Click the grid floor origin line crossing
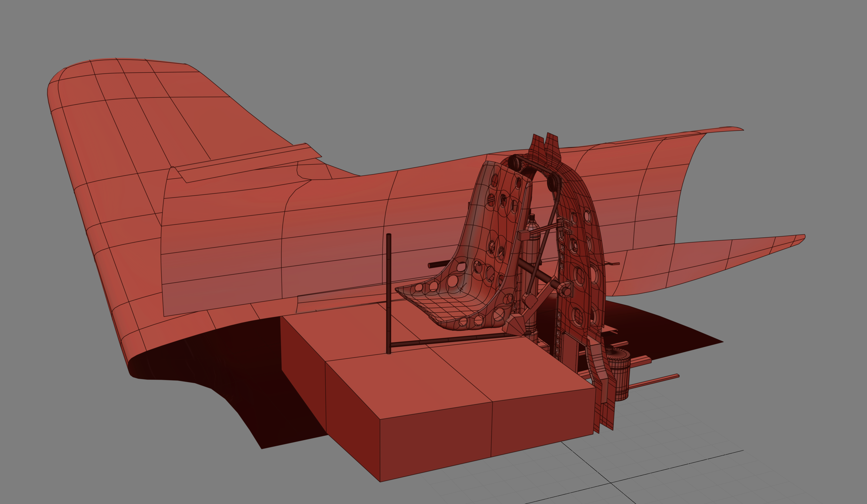This screenshot has width=867, height=504. 611,483
